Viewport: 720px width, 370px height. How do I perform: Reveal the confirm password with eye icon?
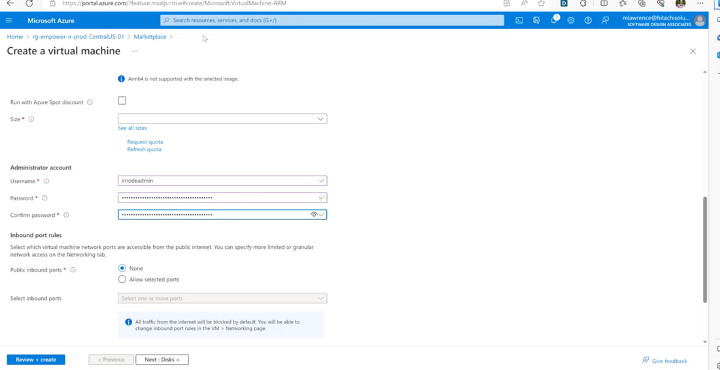(314, 214)
